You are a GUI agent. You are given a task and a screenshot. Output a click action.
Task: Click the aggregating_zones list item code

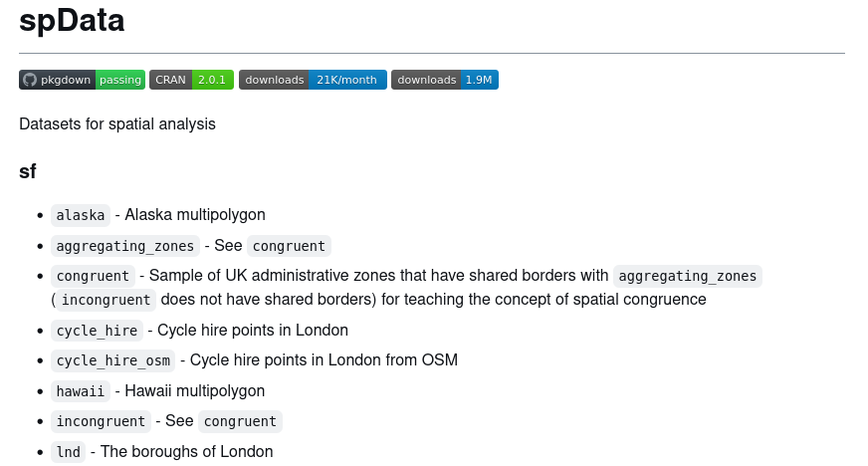(125, 246)
